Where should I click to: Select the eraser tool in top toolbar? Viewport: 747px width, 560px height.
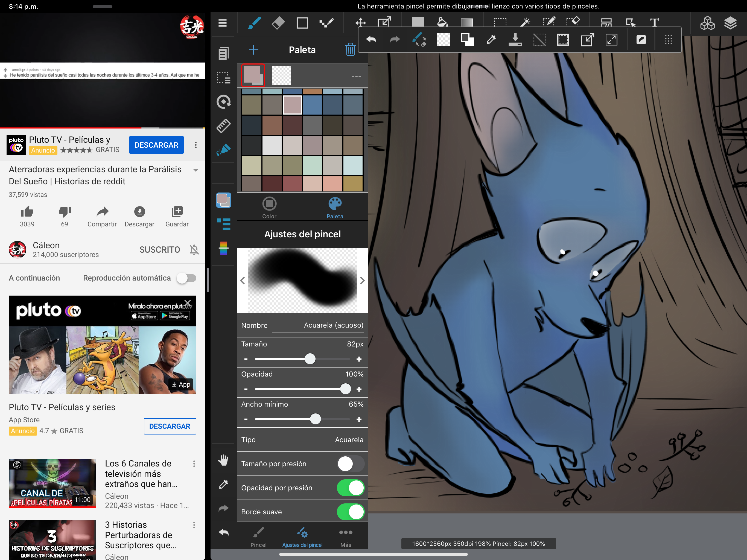coord(278,23)
